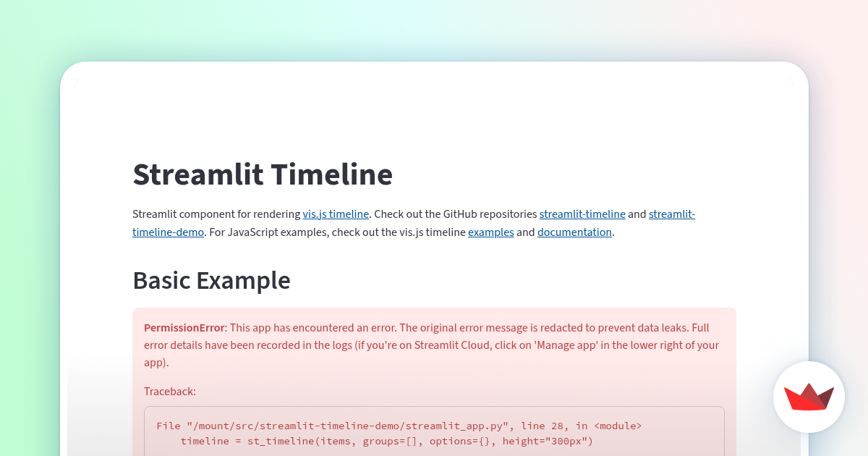
Task: Click the Streamlit Timeline page heading
Action: tap(263, 174)
